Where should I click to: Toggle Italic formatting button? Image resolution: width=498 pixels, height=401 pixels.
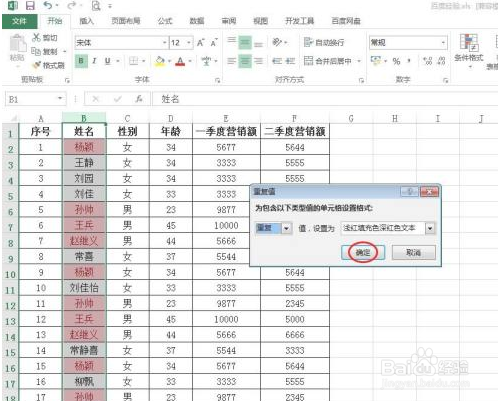point(94,61)
